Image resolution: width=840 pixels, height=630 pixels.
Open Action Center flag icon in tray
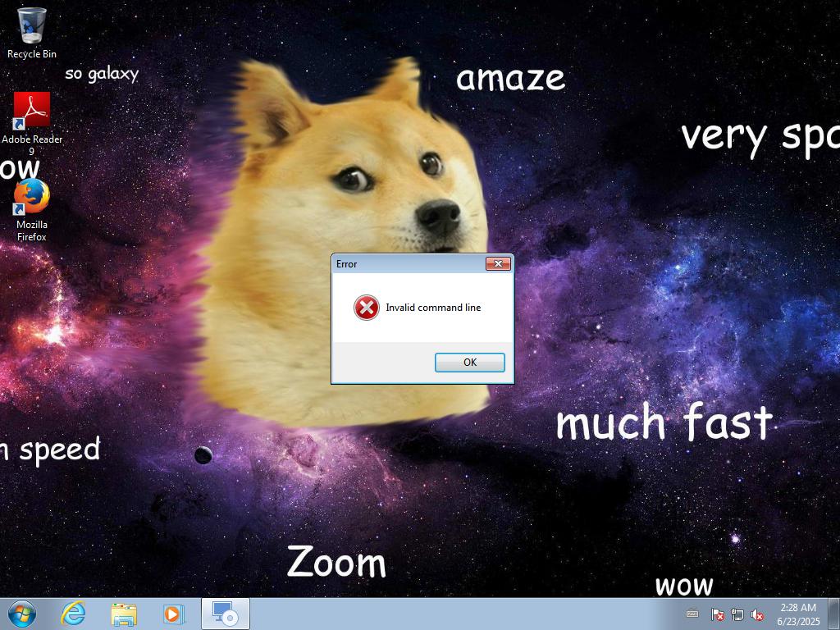tap(717, 614)
